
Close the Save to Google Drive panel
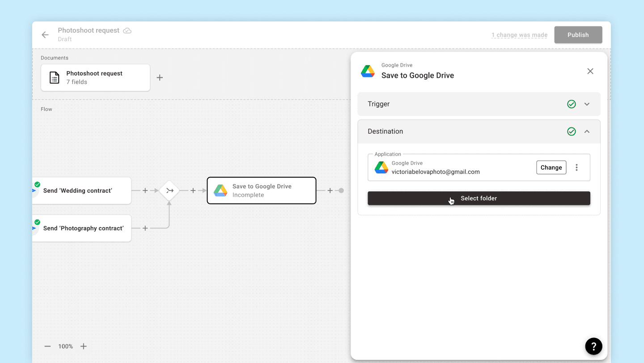pyautogui.click(x=590, y=71)
